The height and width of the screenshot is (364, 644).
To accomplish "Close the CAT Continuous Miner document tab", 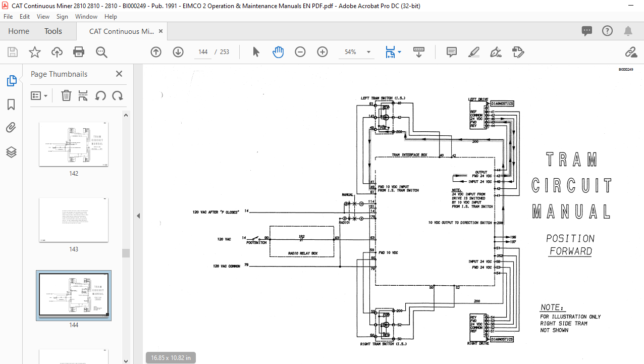I will coord(161,31).
